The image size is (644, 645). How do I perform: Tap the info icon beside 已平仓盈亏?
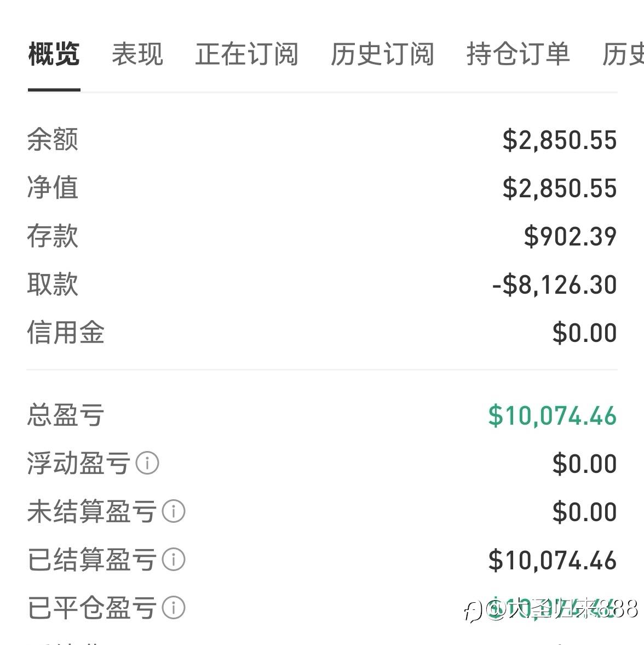click(x=174, y=608)
